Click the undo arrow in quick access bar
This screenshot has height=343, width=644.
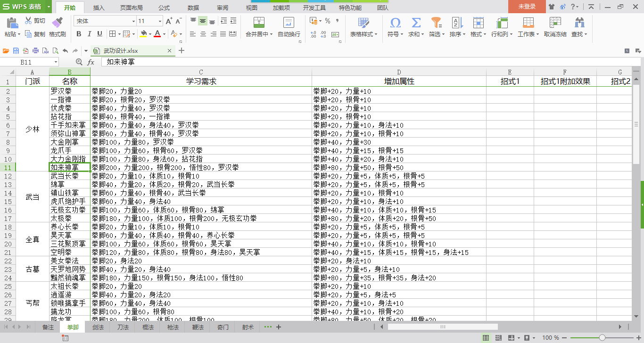pos(65,51)
